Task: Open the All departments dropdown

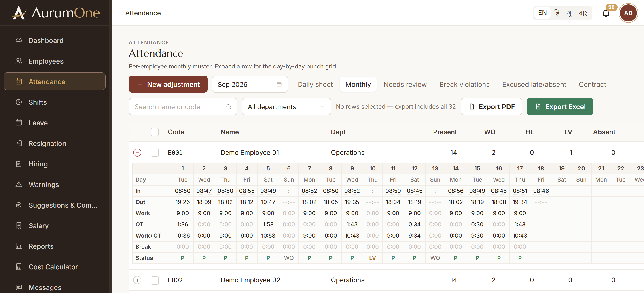Action: click(x=286, y=107)
